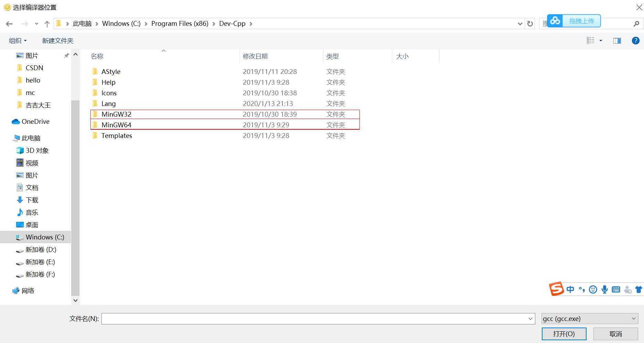Open mc folder in sidebar

(x=30, y=93)
